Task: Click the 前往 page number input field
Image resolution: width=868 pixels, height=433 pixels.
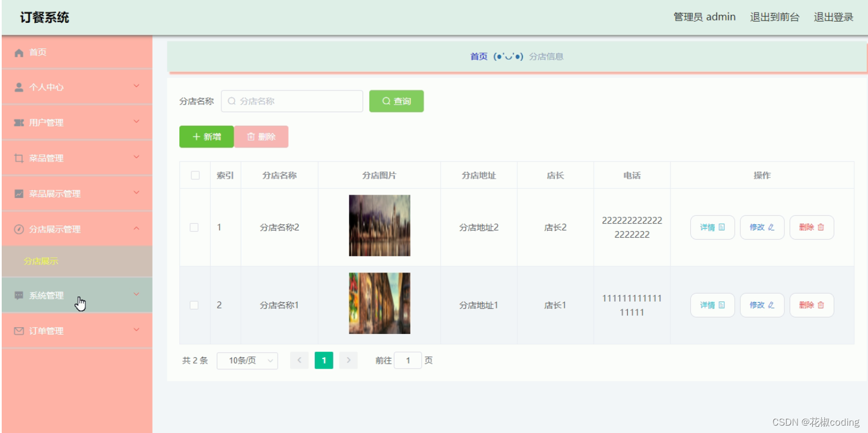Action: (x=408, y=360)
